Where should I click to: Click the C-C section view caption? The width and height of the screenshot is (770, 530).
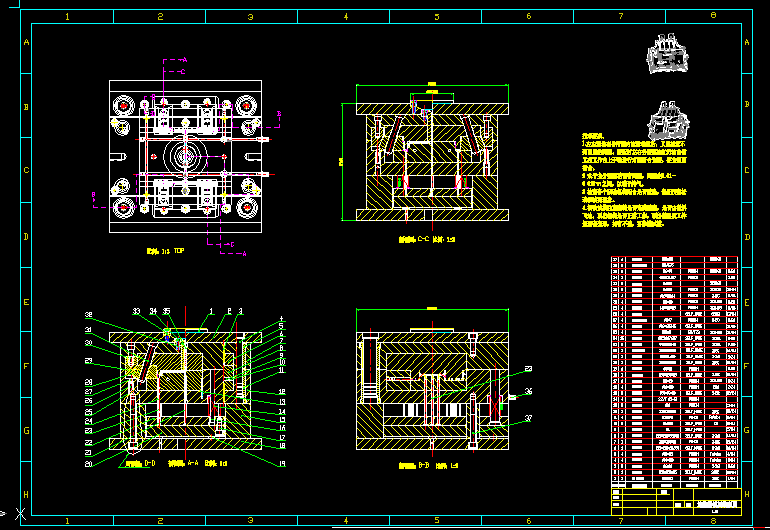pos(427,240)
